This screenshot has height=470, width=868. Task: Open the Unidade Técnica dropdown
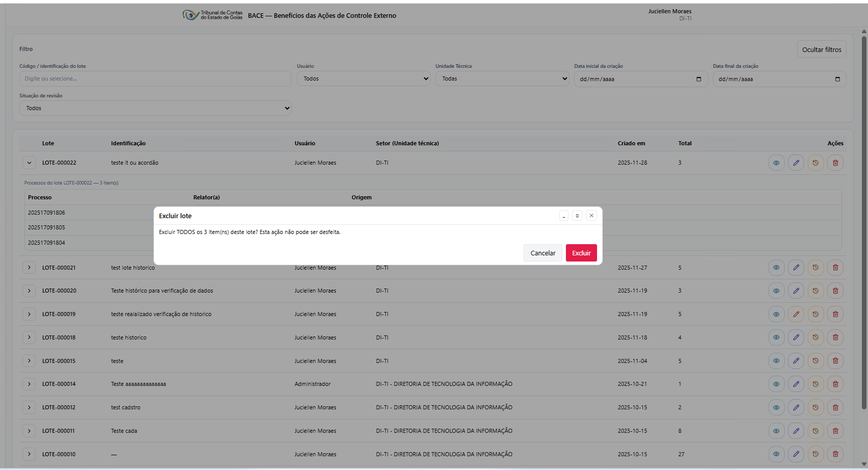502,79
